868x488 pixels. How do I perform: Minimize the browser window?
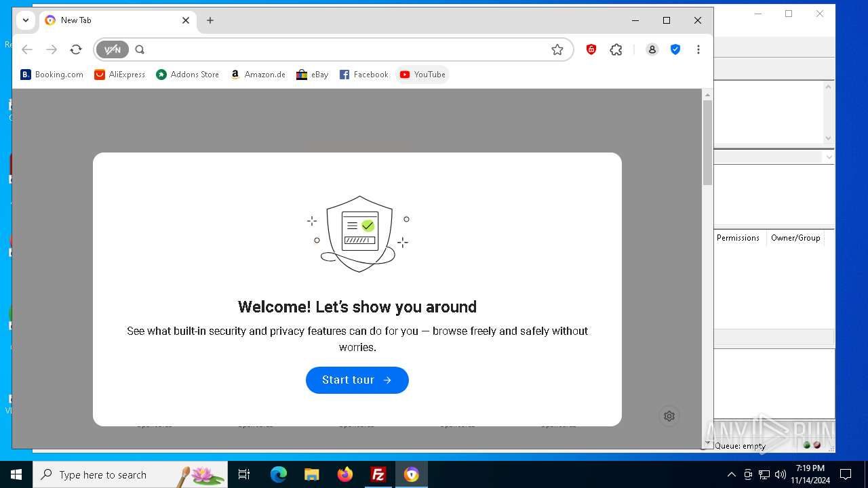(635, 20)
